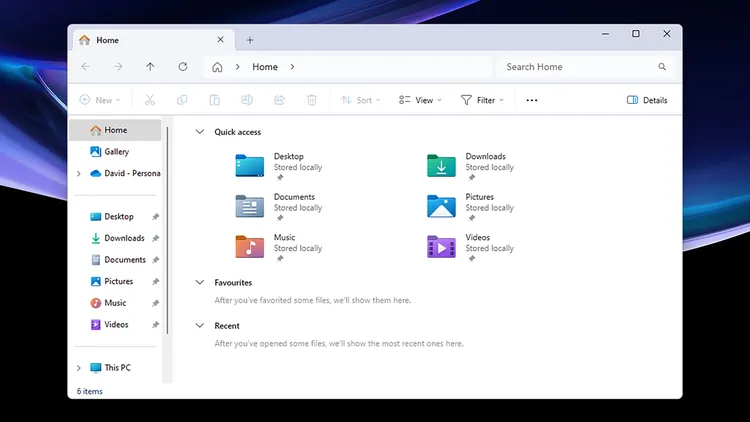
Task: Select Music in the sidebar
Action: 115,303
